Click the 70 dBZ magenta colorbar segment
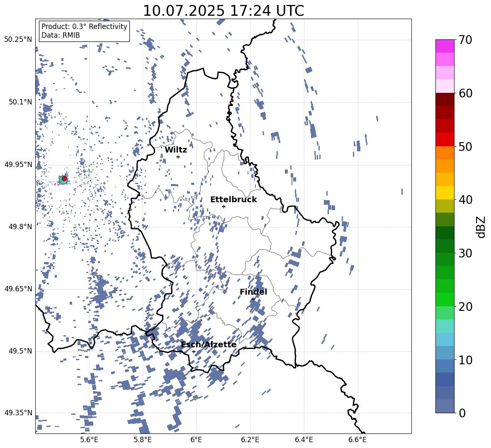 pyautogui.click(x=445, y=46)
